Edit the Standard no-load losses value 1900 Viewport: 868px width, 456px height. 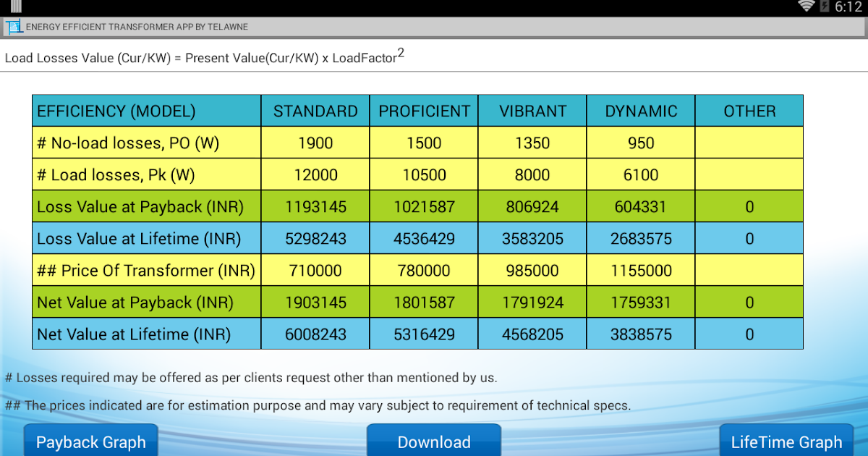315,143
